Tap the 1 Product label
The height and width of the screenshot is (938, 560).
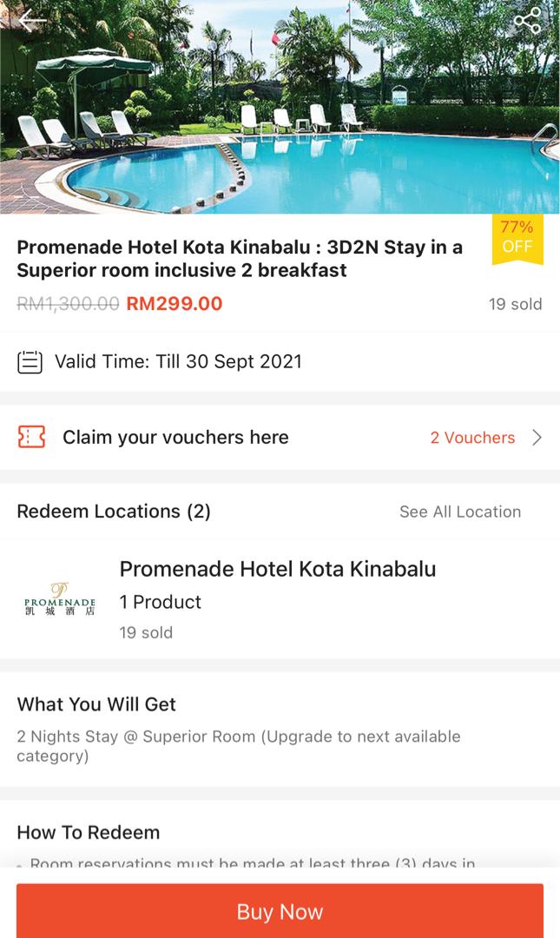point(160,602)
